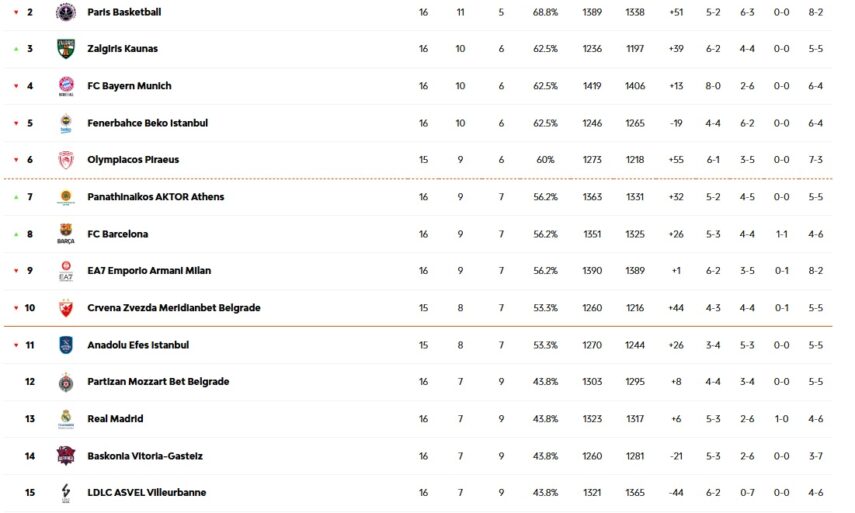Click the Zalgiris Kaunas team logo
This screenshot has width=855, height=513.
(66, 49)
